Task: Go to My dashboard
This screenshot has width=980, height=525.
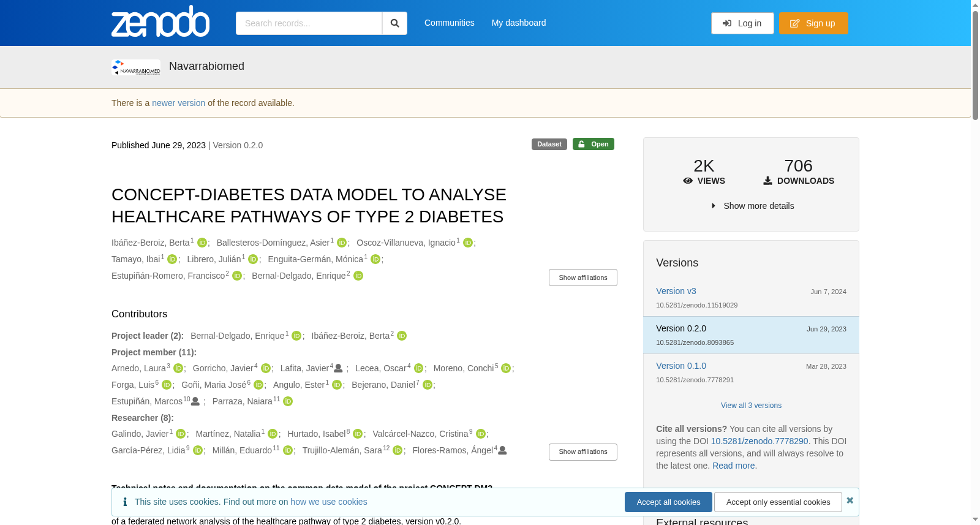Action: tap(519, 23)
